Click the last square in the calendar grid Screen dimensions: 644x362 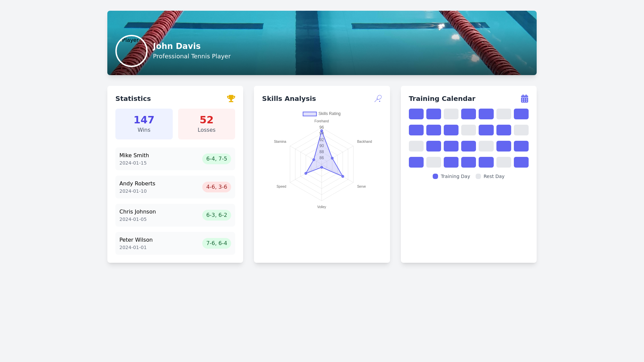tap(521, 162)
